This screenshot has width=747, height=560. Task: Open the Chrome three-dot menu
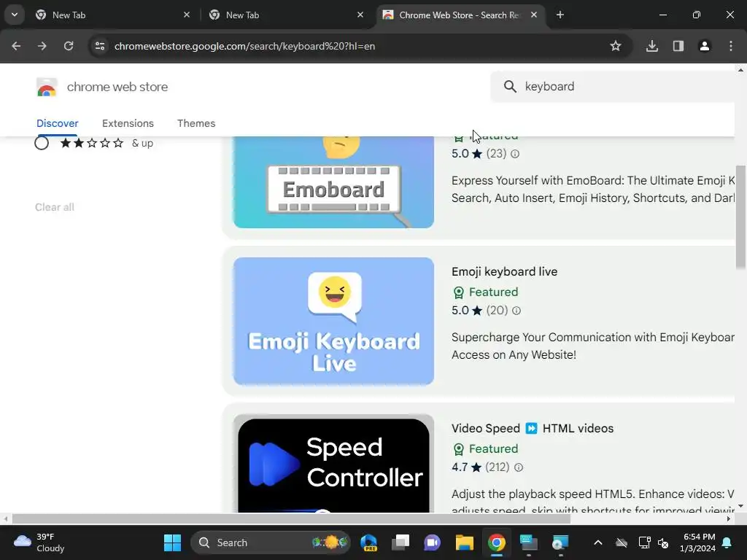click(731, 46)
